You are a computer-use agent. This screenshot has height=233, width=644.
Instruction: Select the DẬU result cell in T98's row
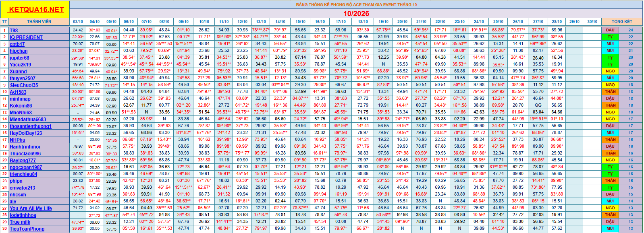click(610, 30)
